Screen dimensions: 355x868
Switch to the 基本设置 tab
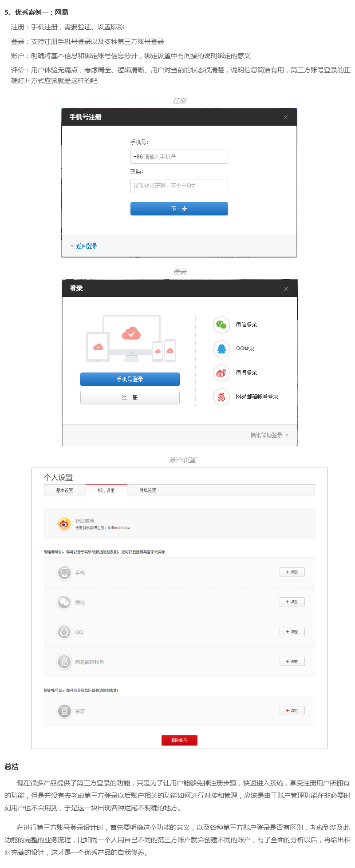(65, 491)
